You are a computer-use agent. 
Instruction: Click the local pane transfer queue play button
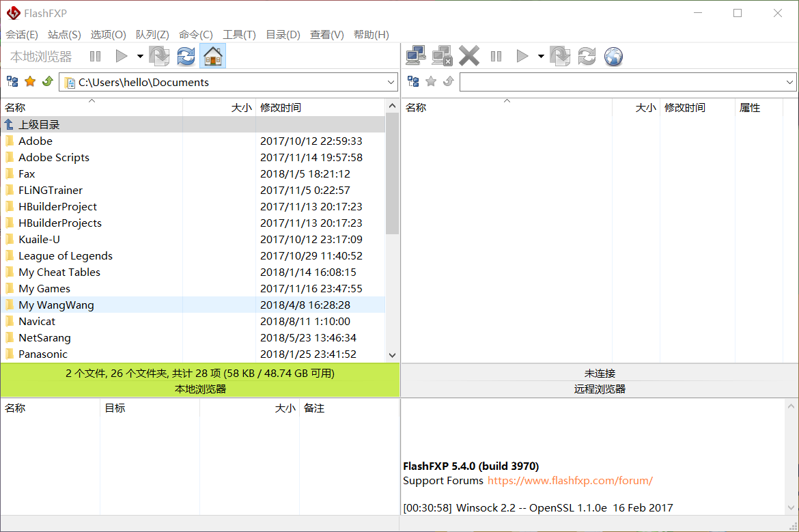[122, 56]
